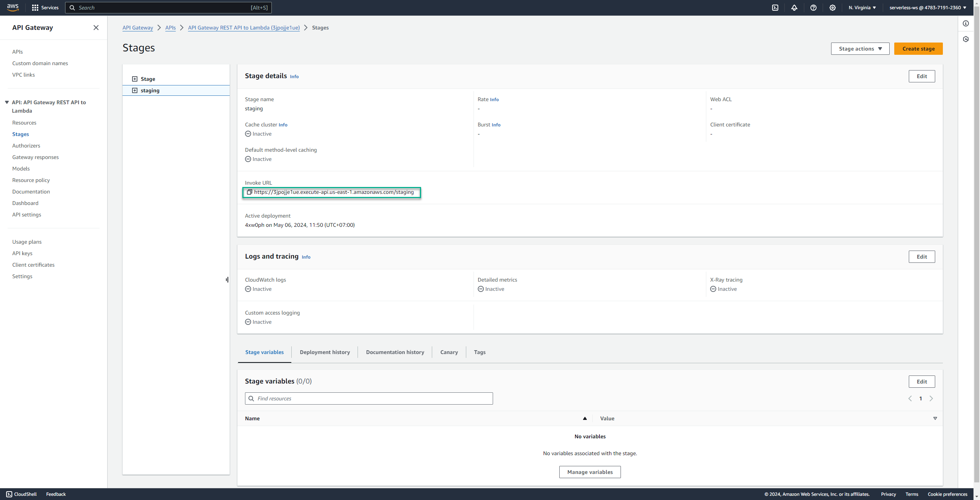Open Logs and tracing Info link

point(306,257)
